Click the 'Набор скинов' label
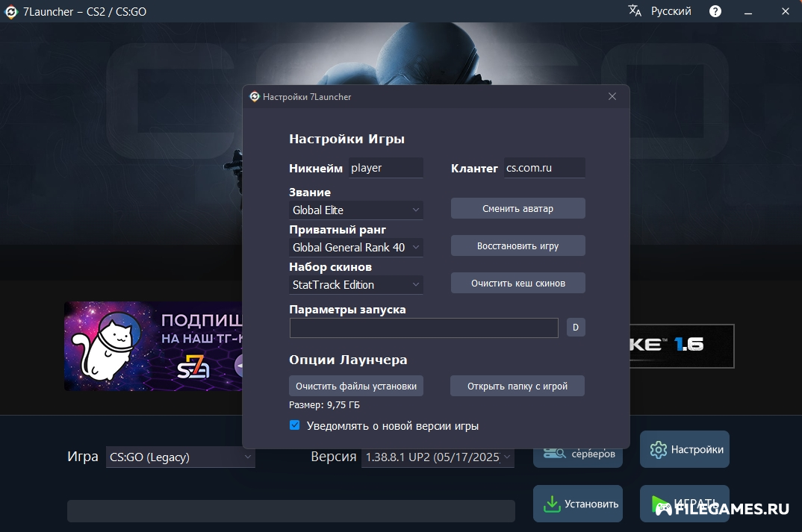Viewport: 802px width, 532px height. click(330, 267)
